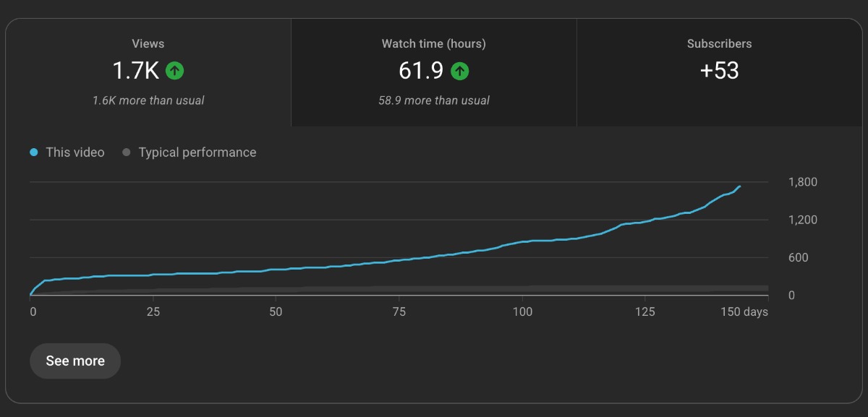Click the green up arrow beside 1.7K views

pyautogui.click(x=174, y=71)
